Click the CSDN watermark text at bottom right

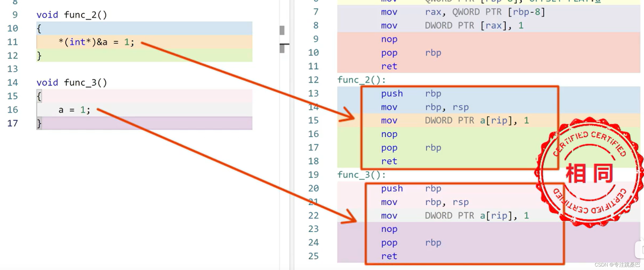click(617, 265)
